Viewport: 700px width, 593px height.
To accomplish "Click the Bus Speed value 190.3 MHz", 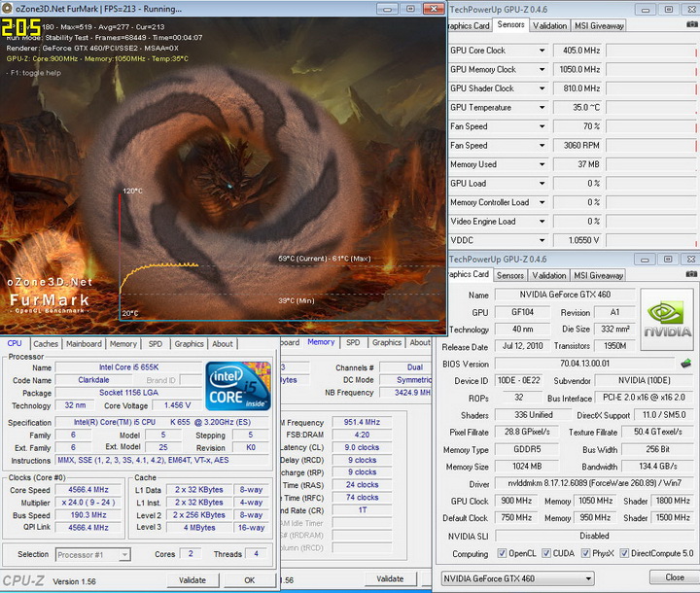I will click(x=88, y=515).
